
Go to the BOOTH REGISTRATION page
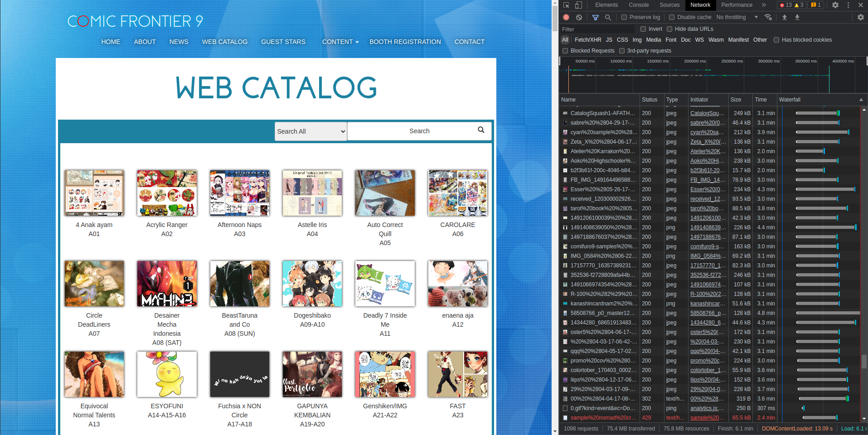405,42
